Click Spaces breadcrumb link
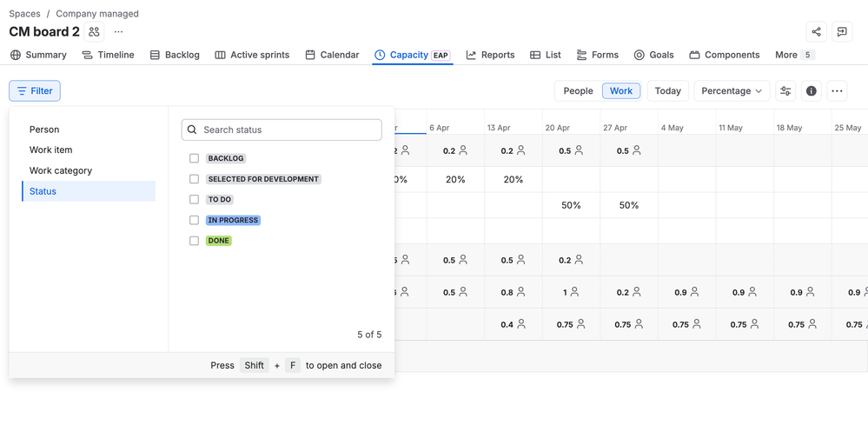This screenshot has height=439, width=868. [x=24, y=13]
